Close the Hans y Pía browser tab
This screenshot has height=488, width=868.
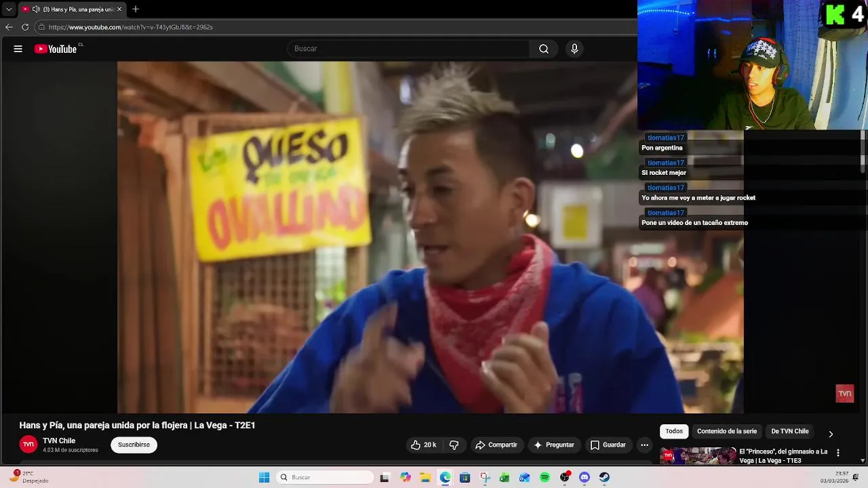(x=119, y=9)
